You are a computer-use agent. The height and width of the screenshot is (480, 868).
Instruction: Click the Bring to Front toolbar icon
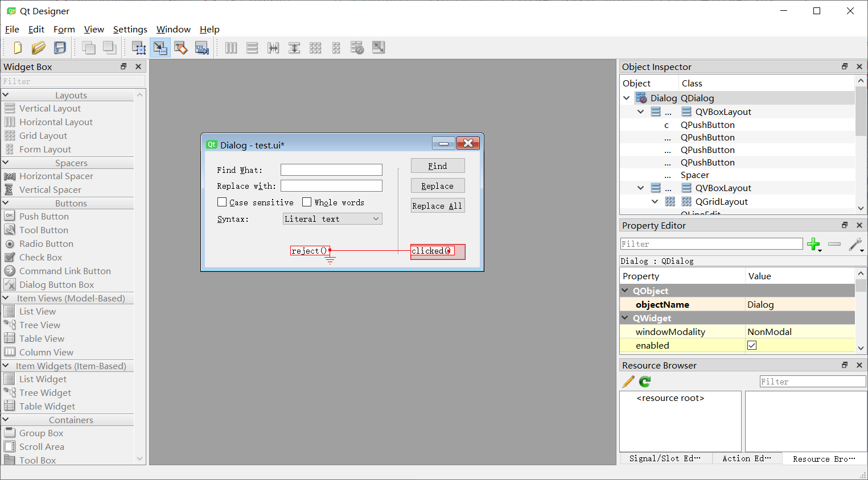(x=110, y=48)
